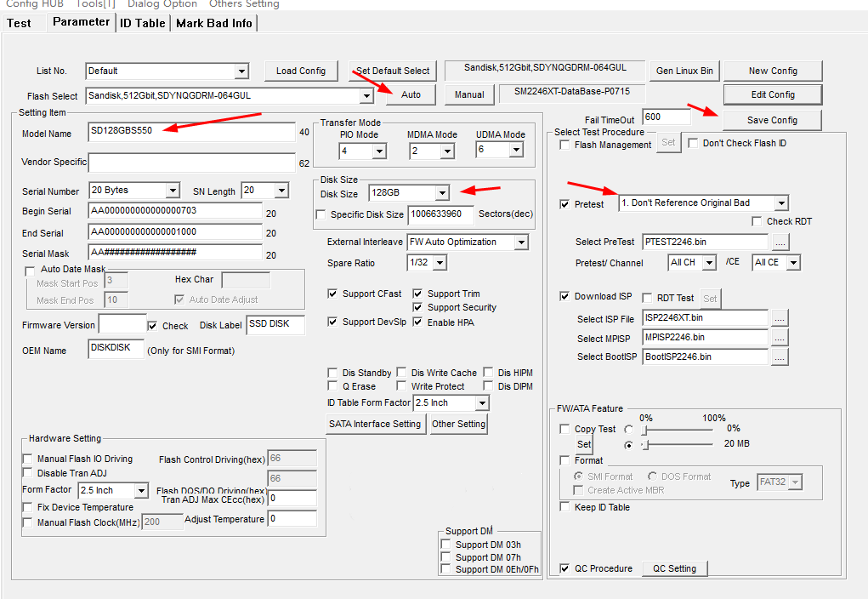
Task: Click the Save Config button
Action: coord(772,120)
